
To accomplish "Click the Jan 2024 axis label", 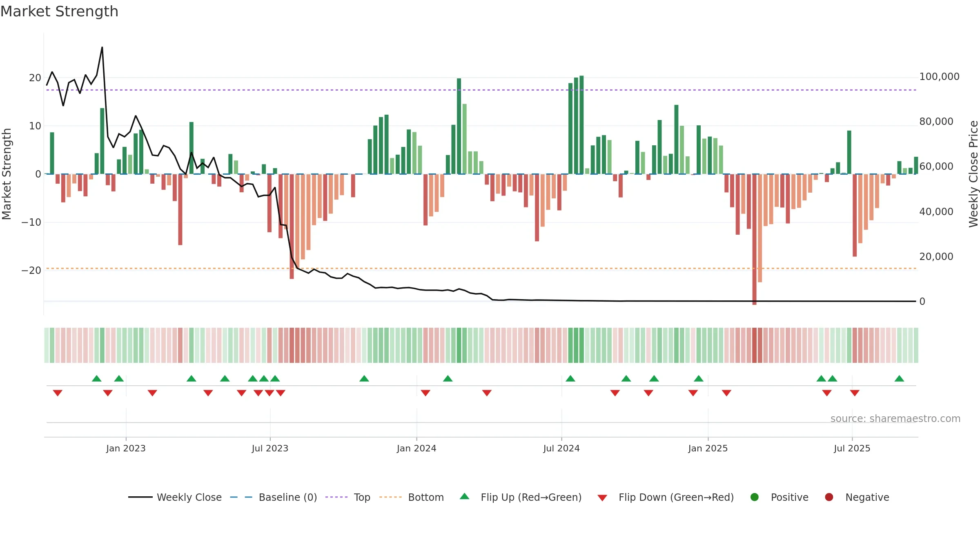I will 416,448.
